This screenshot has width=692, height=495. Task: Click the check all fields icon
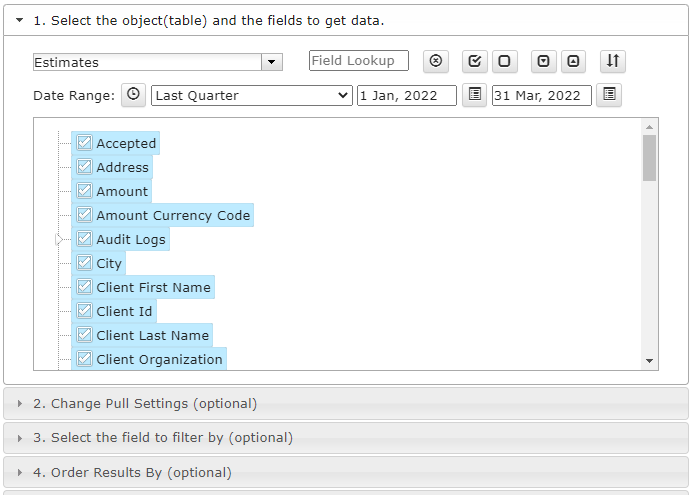pyautogui.click(x=474, y=61)
